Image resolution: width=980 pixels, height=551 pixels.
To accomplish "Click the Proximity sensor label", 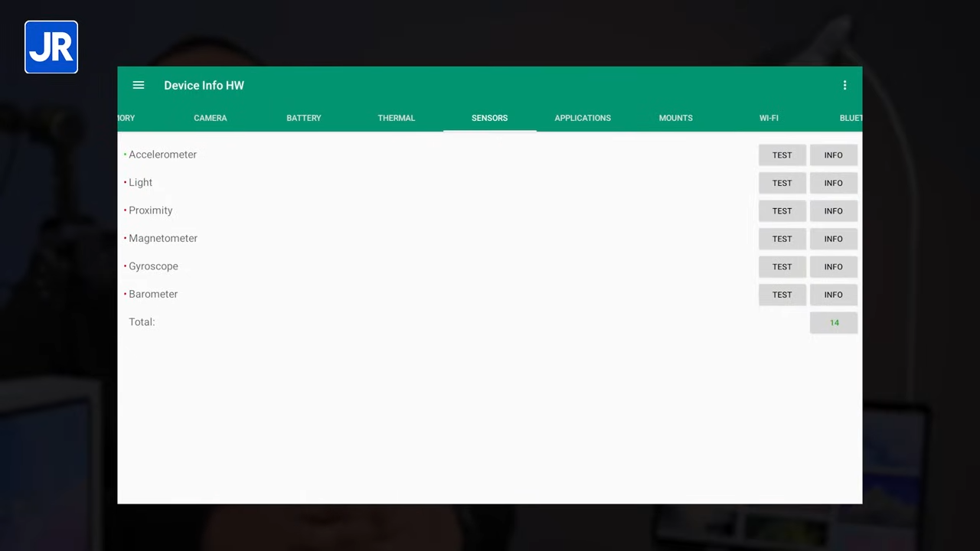I will pyautogui.click(x=150, y=210).
